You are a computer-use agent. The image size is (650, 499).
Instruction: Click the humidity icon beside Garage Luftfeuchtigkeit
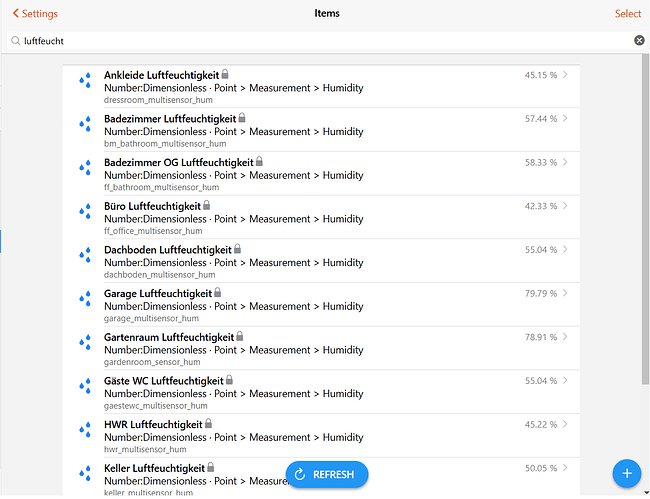click(x=85, y=299)
